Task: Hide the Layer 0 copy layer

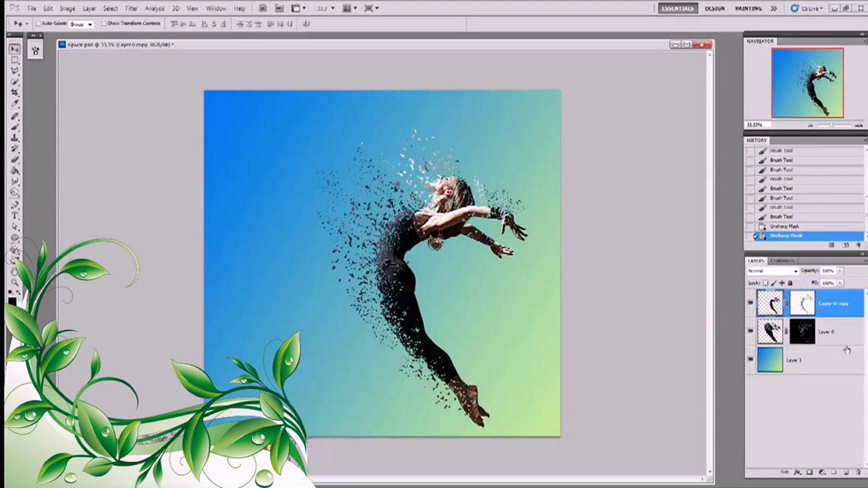Action: (x=750, y=304)
